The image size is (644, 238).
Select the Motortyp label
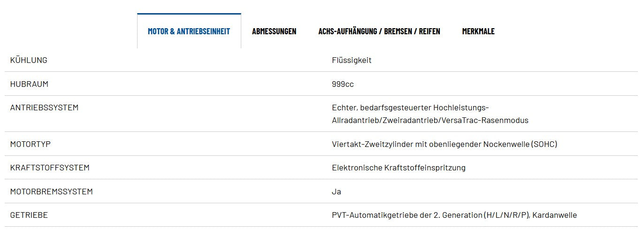point(31,144)
